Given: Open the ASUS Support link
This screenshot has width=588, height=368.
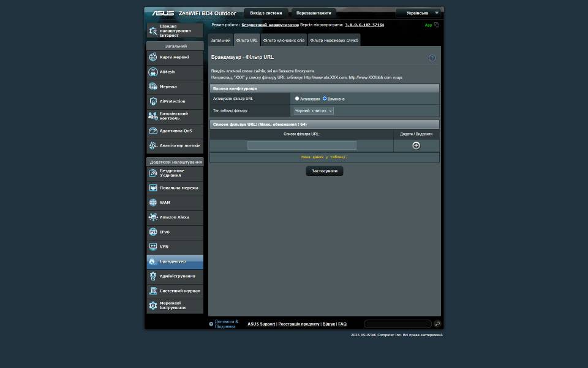Looking at the screenshot, I should (261, 324).
